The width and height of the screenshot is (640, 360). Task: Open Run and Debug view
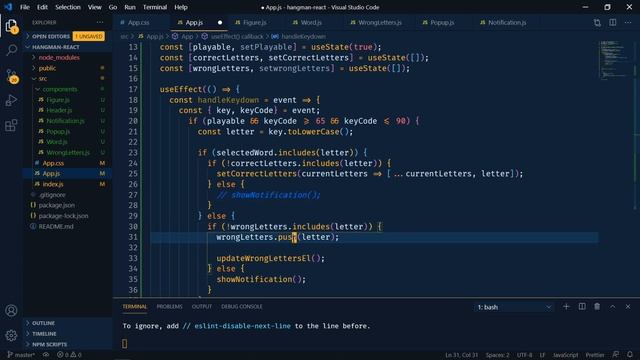click(x=11, y=100)
